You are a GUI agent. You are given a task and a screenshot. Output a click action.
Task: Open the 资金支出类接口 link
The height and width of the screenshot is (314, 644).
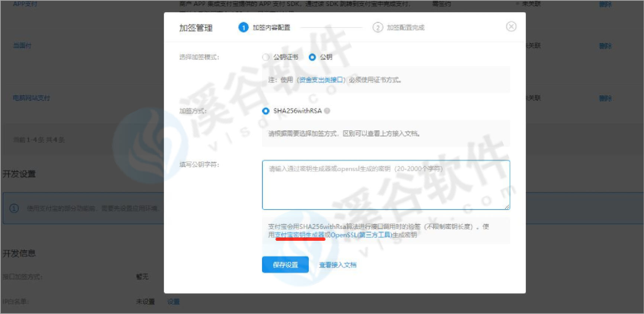point(321,80)
